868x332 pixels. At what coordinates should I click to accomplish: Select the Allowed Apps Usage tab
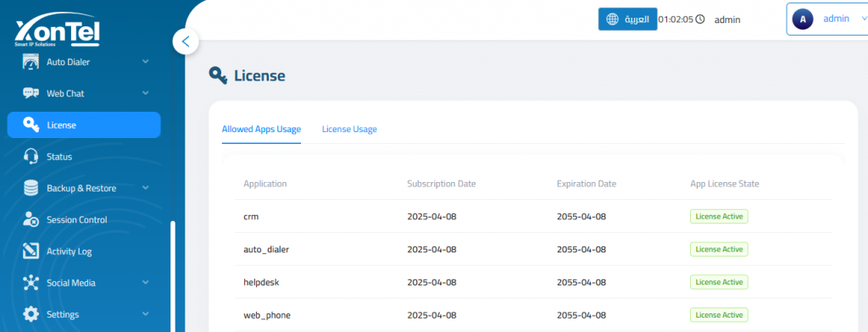[x=261, y=129]
